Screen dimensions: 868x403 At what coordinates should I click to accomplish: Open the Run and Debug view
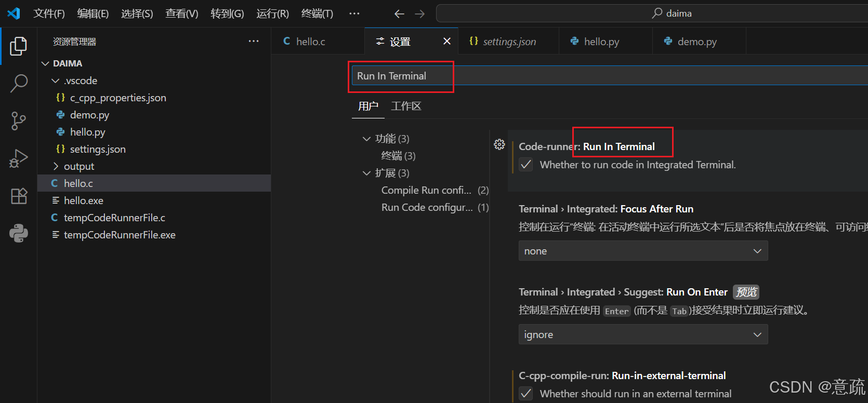pyautogui.click(x=19, y=158)
